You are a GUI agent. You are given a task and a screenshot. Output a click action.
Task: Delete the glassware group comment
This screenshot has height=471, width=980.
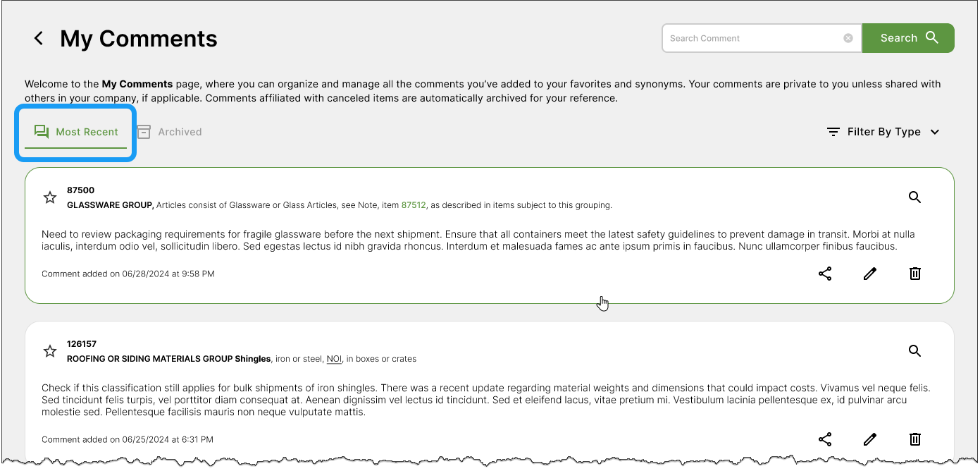click(x=914, y=274)
